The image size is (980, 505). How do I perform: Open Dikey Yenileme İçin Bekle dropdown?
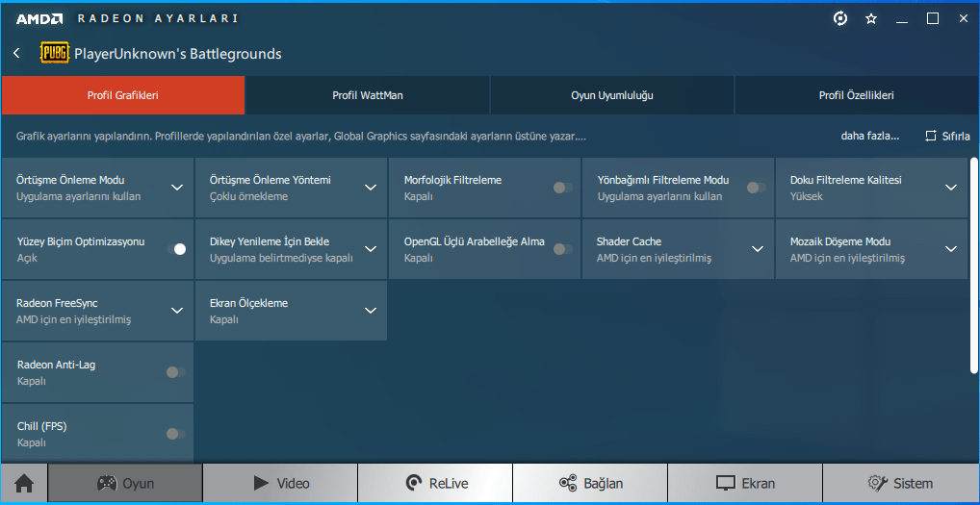371,249
